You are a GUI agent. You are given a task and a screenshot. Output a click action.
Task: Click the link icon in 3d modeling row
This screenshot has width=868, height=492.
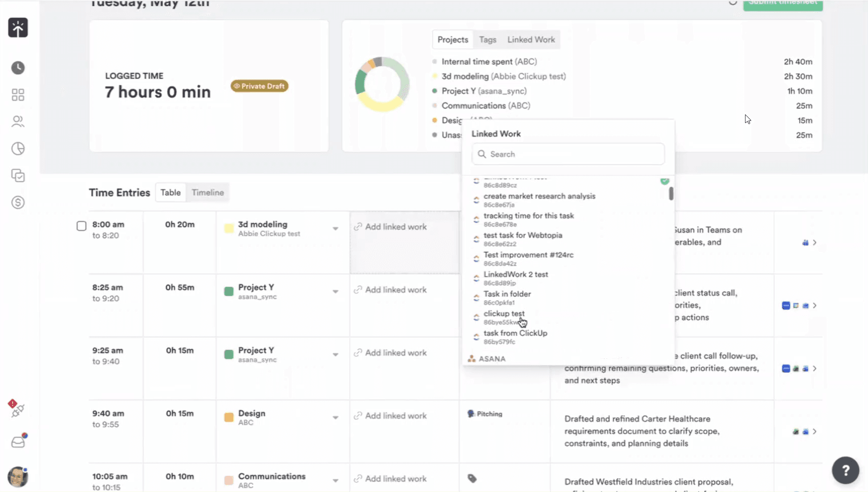point(358,227)
